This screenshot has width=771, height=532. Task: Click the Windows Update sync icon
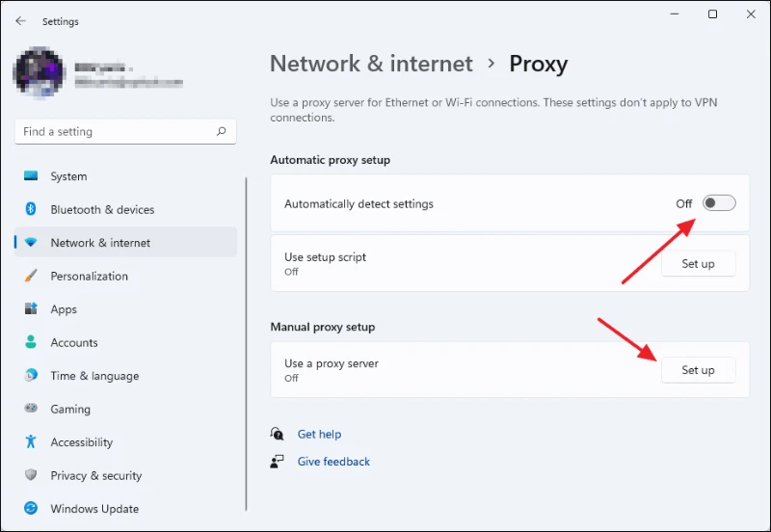tap(31, 508)
